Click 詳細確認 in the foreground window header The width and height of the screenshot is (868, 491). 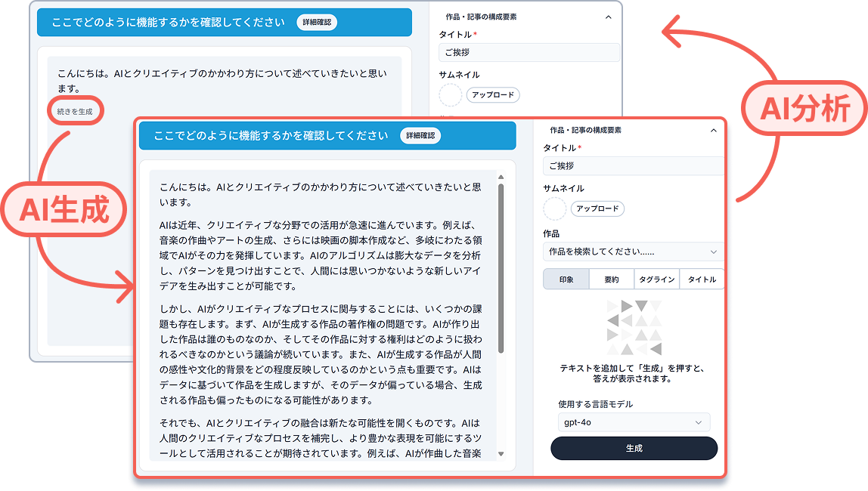(x=420, y=136)
